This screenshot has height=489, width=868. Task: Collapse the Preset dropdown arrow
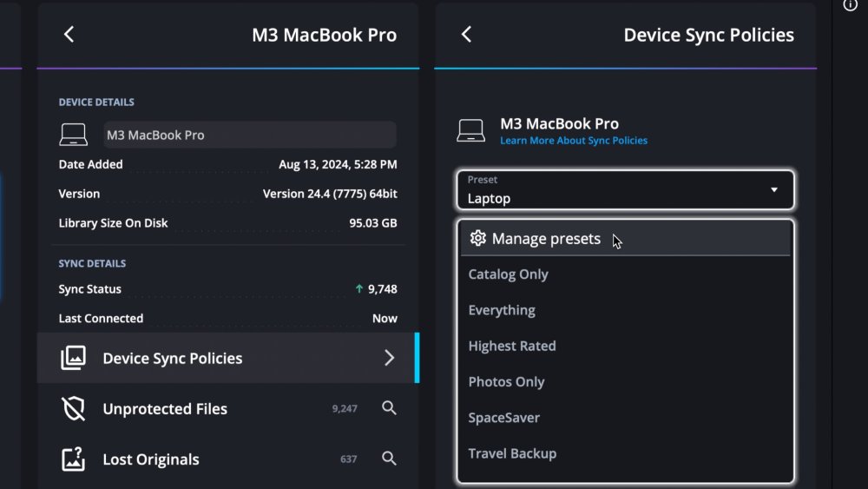tap(774, 190)
